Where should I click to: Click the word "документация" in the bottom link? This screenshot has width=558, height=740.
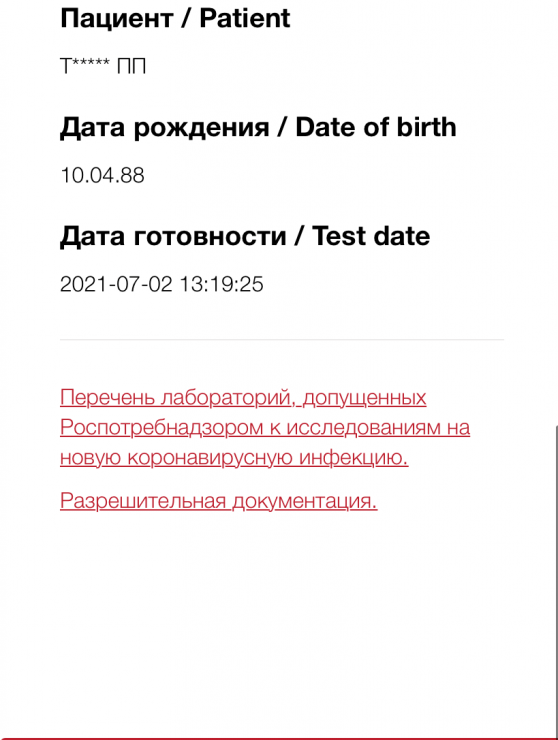click(x=304, y=501)
